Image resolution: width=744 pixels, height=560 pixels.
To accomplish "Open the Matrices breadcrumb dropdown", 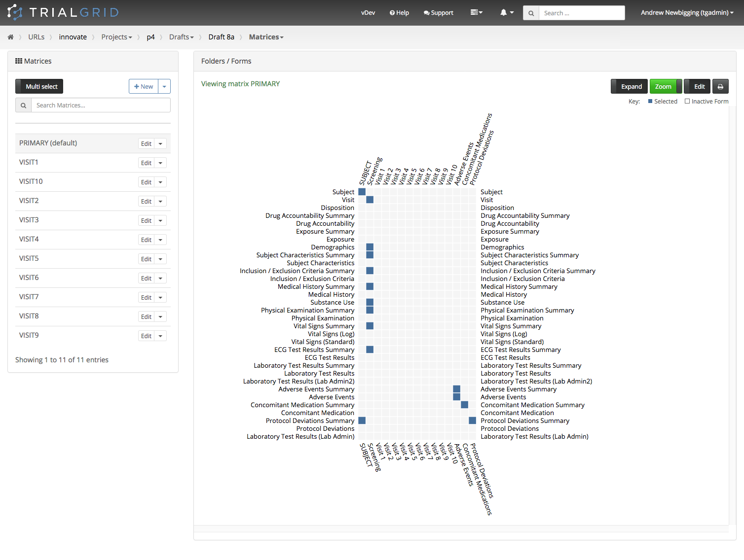I will coord(266,37).
